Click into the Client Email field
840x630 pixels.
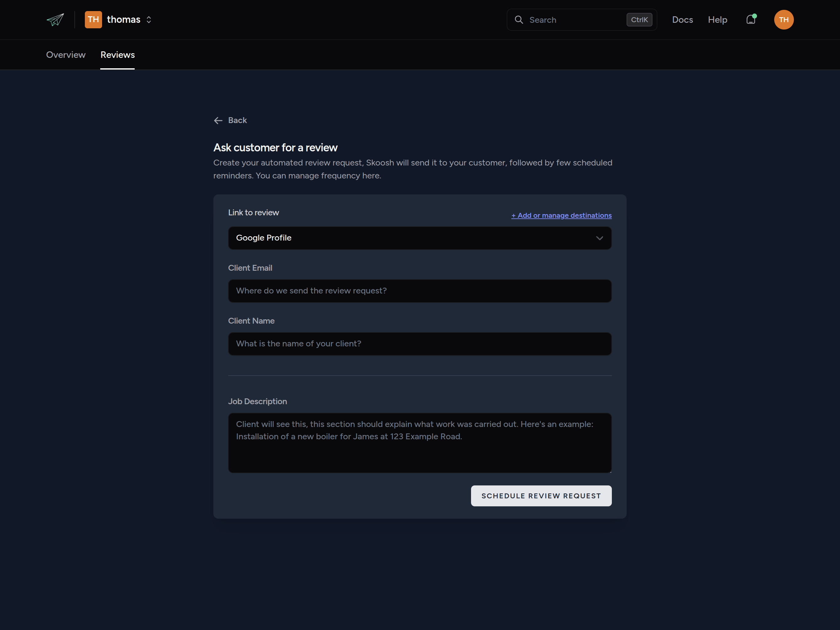420,291
